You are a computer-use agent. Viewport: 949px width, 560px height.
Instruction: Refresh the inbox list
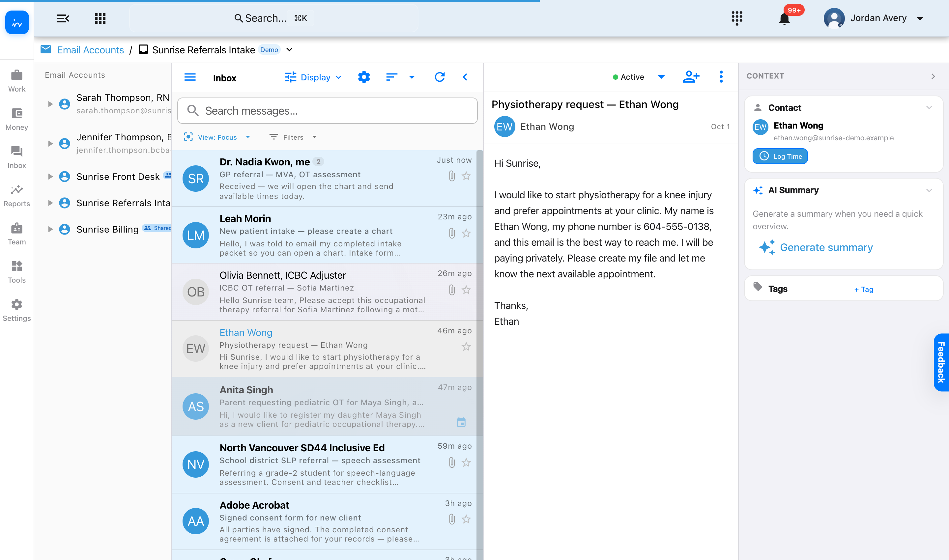[439, 77]
